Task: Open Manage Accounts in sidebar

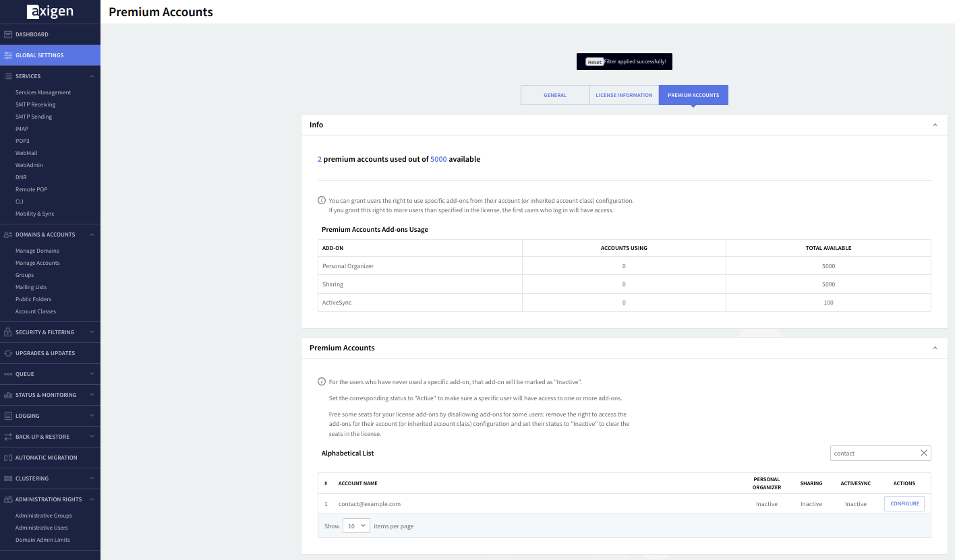Action: point(38,263)
